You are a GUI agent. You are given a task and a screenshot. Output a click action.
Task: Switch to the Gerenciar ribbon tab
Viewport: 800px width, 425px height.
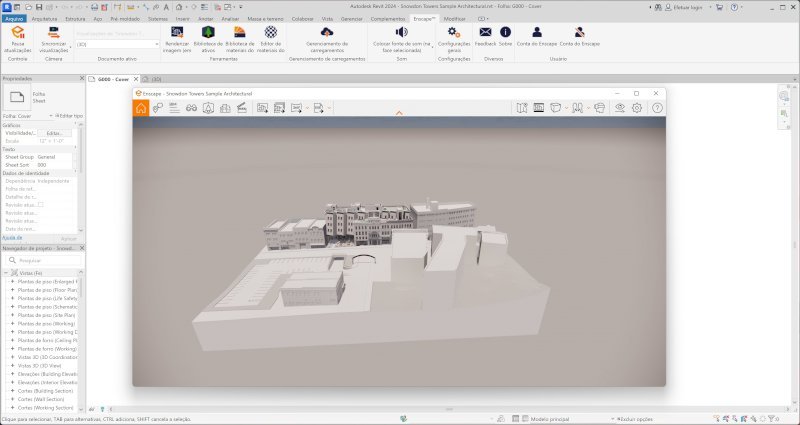coord(351,18)
